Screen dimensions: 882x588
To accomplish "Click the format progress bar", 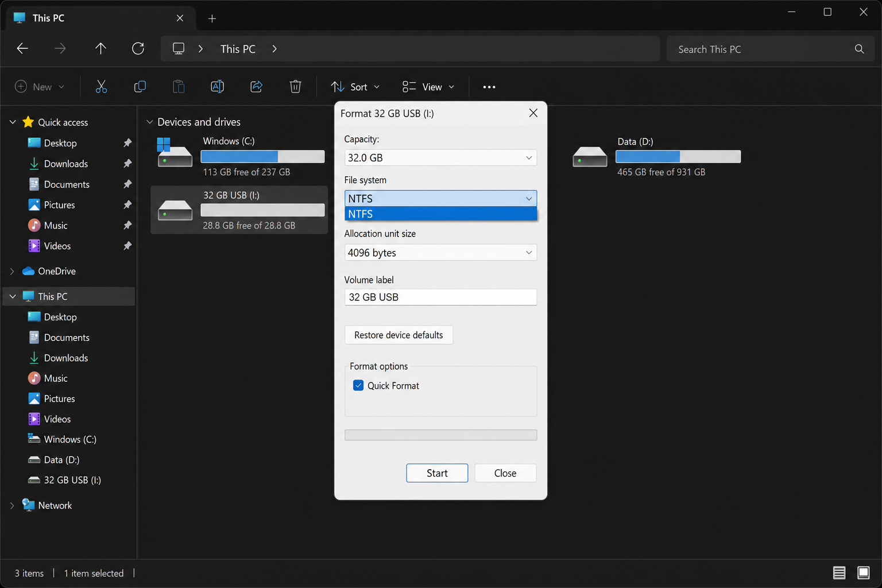I will click(x=440, y=435).
